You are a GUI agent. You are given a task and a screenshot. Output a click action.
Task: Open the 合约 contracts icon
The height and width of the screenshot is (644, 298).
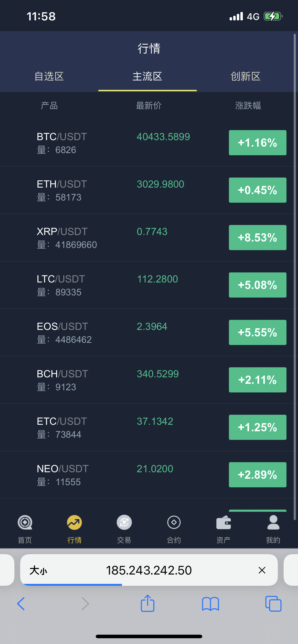[174, 523]
